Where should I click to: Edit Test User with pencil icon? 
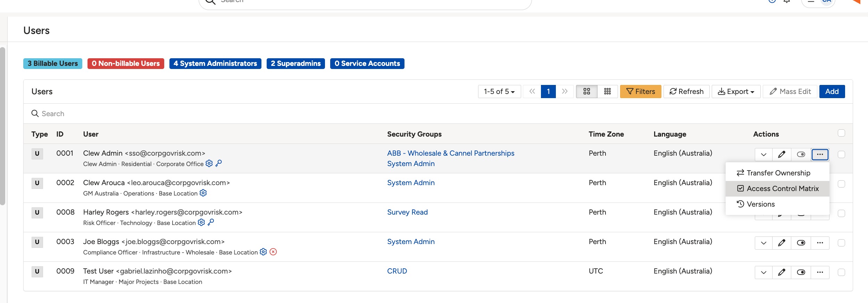(782, 272)
